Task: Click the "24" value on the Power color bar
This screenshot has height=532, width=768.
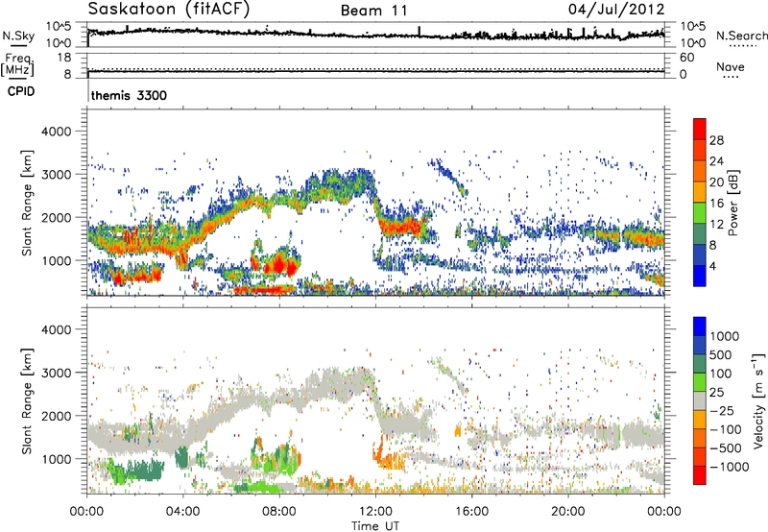Action: tap(716, 161)
